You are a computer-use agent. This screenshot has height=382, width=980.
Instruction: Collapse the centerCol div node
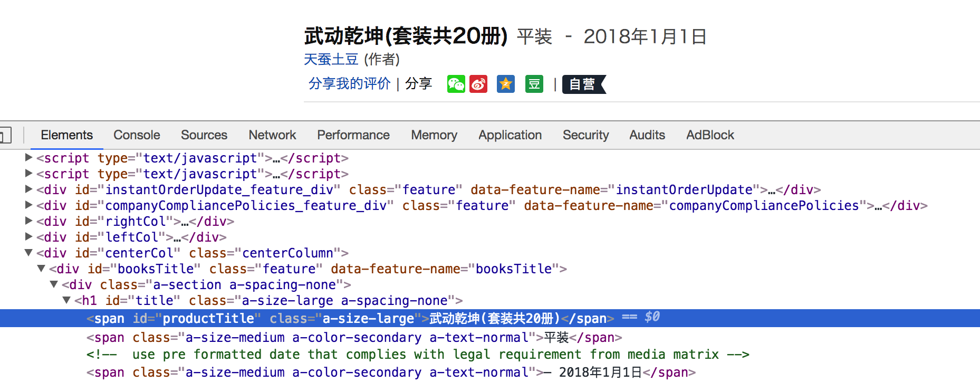click(29, 253)
